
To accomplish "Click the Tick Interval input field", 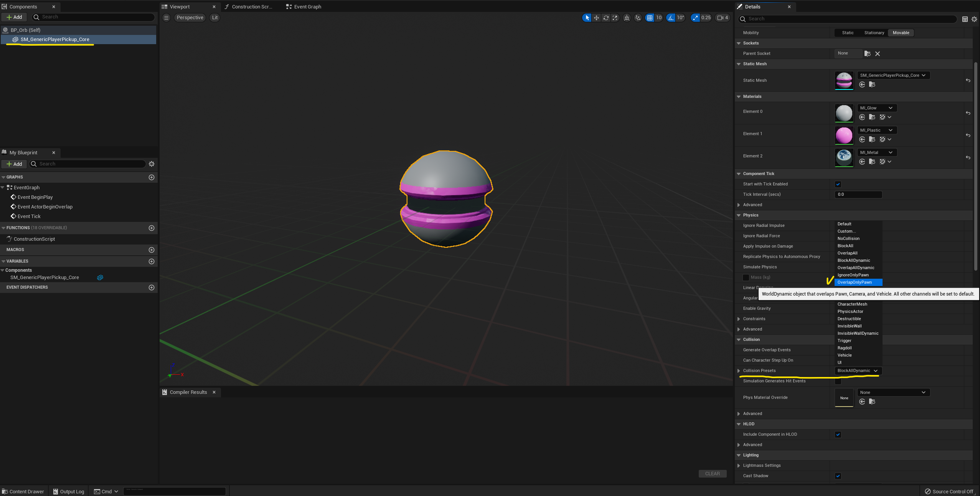I will tap(858, 195).
